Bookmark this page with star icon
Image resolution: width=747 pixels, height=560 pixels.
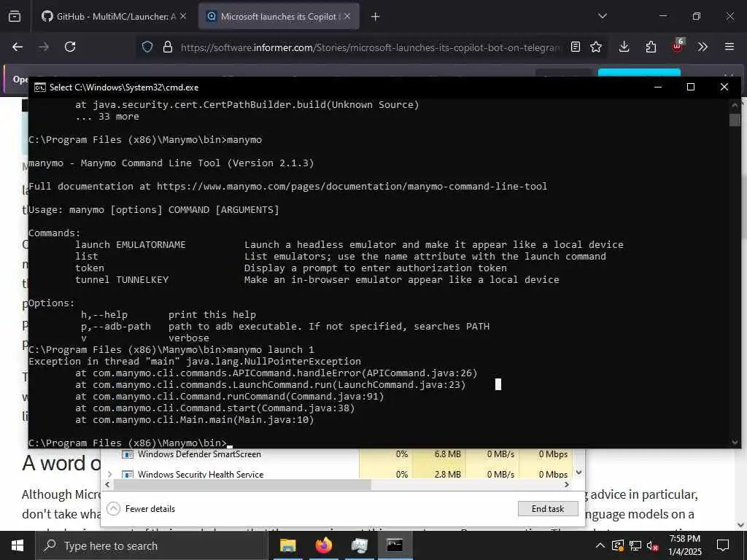pos(596,47)
